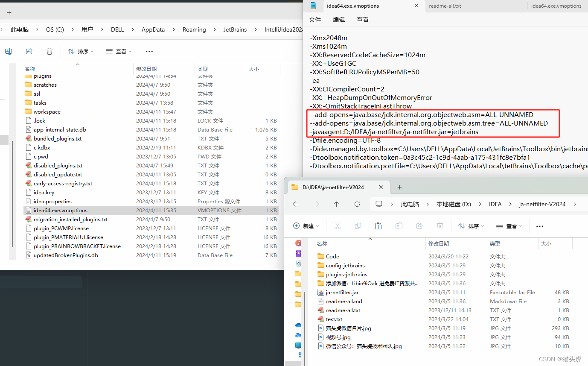Click Refresh icon in ja-netfilter Explorer window

coord(357,204)
